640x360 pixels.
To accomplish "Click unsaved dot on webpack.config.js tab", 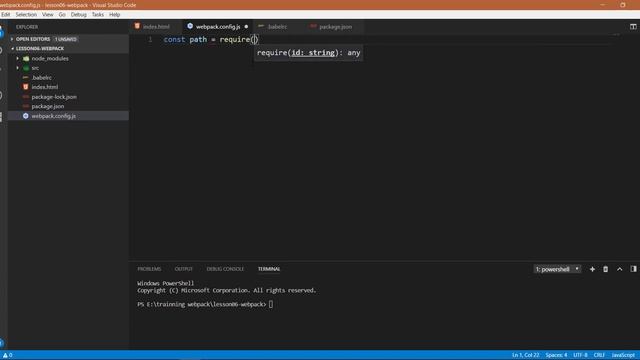I will [246, 27].
